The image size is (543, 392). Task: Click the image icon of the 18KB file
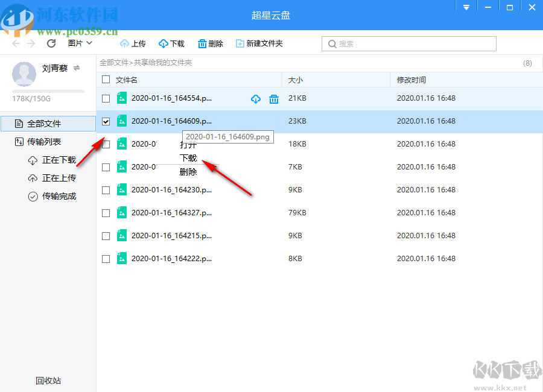pyautogui.click(x=122, y=144)
